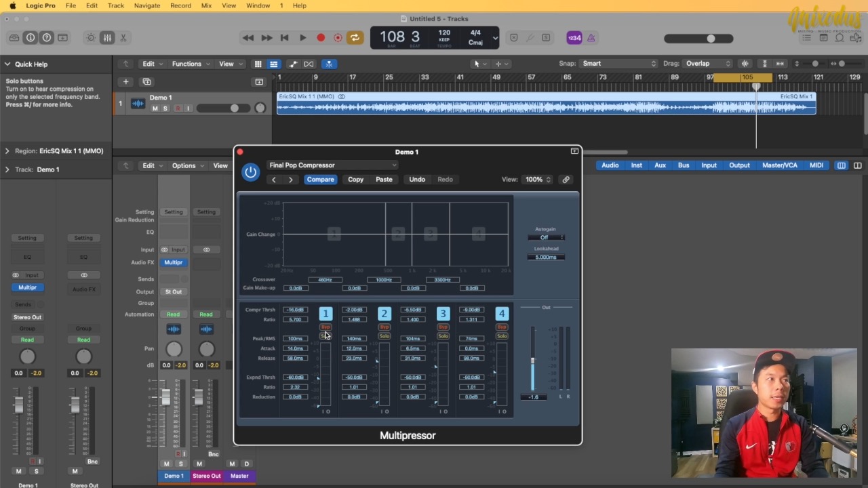Click the Duplicate Track icon
The height and width of the screenshot is (488, 868).
coord(146,82)
